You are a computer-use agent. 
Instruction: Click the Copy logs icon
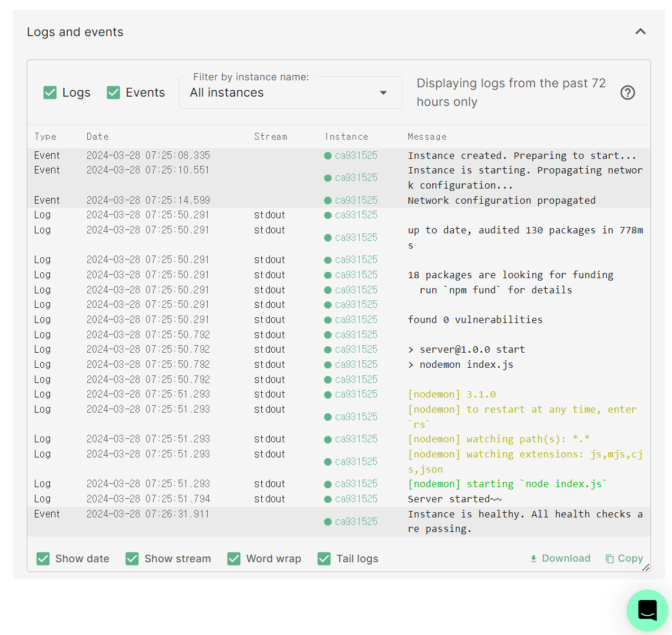[x=610, y=559]
